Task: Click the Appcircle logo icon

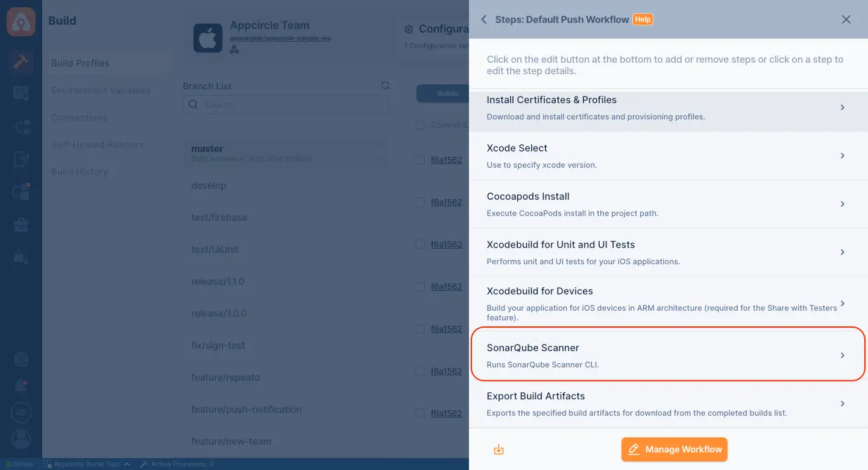Action: tap(21, 21)
